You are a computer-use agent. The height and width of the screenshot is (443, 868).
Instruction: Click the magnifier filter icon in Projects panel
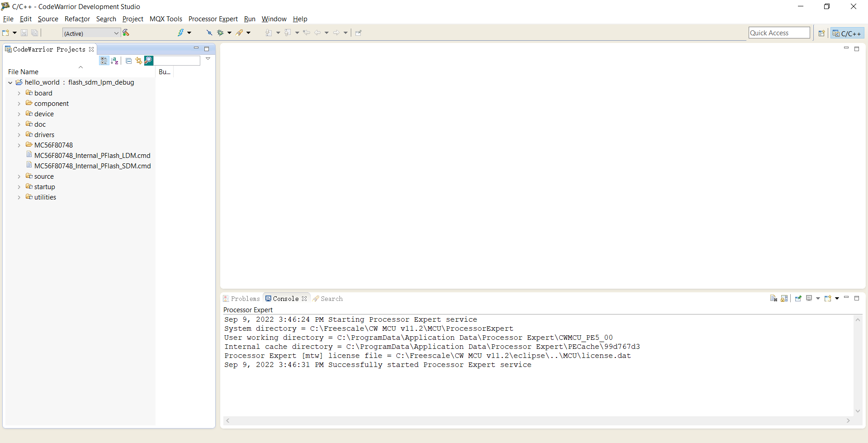[149, 61]
